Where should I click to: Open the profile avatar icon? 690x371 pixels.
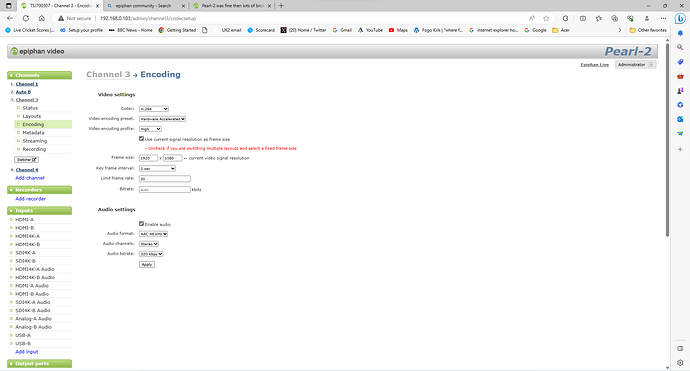646,18
